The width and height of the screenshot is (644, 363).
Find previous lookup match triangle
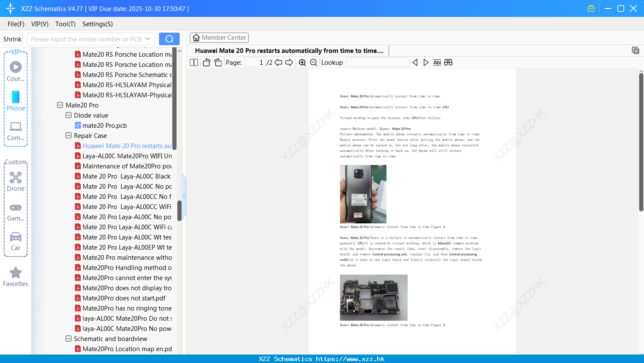coord(415,63)
